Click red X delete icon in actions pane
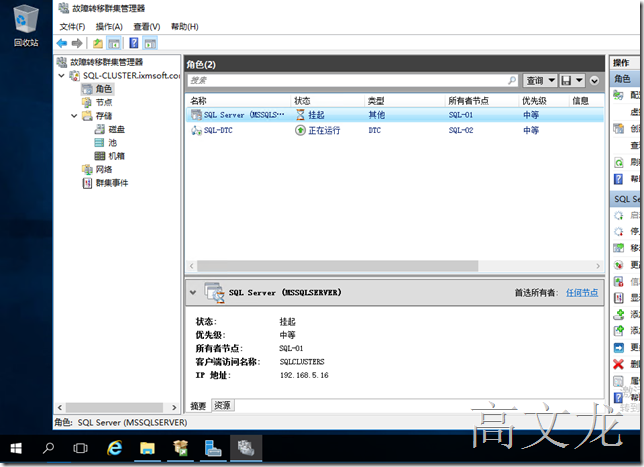 point(618,364)
